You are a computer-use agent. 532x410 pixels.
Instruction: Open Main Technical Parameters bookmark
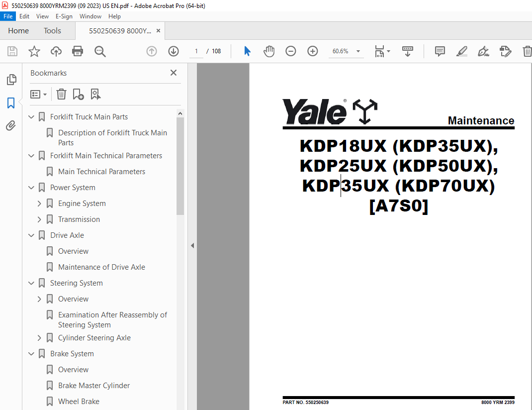click(101, 172)
